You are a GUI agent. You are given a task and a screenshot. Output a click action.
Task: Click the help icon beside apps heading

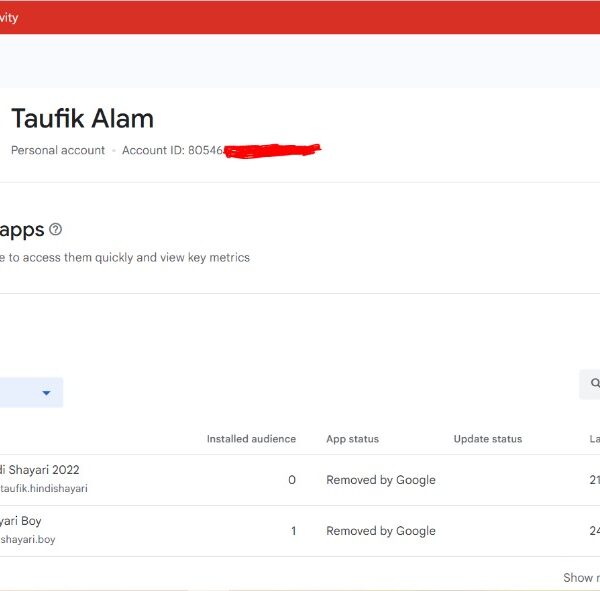coord(55,230)
